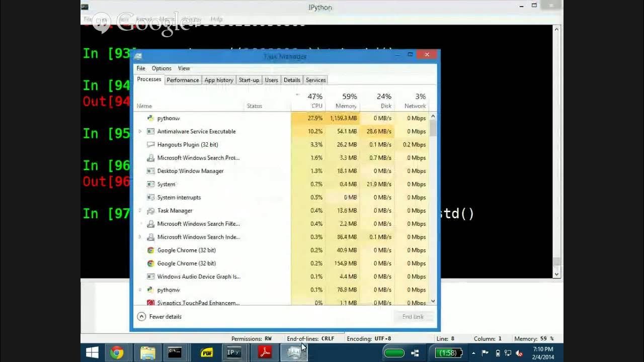Click the System process icon
The height and width of the screenshot is (362, 644).
coord(150,184)
